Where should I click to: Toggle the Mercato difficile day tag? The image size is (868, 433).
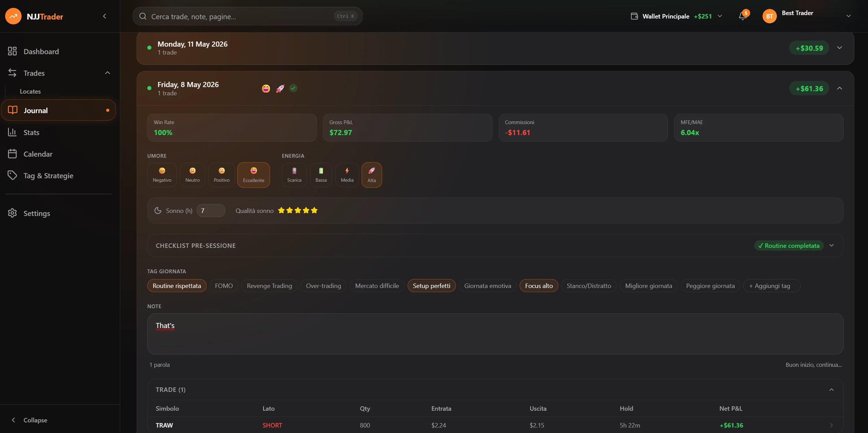[377, 286]
